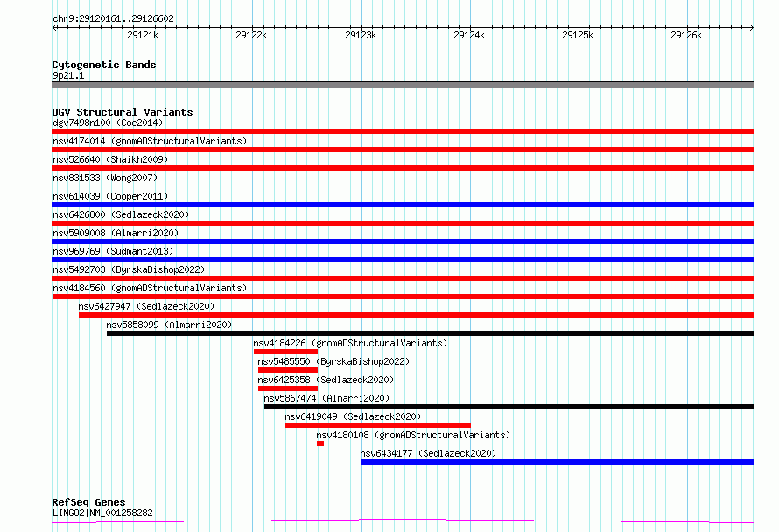Click the red bar under nsv4174014
Screen dimensions: 779x532
403,150
